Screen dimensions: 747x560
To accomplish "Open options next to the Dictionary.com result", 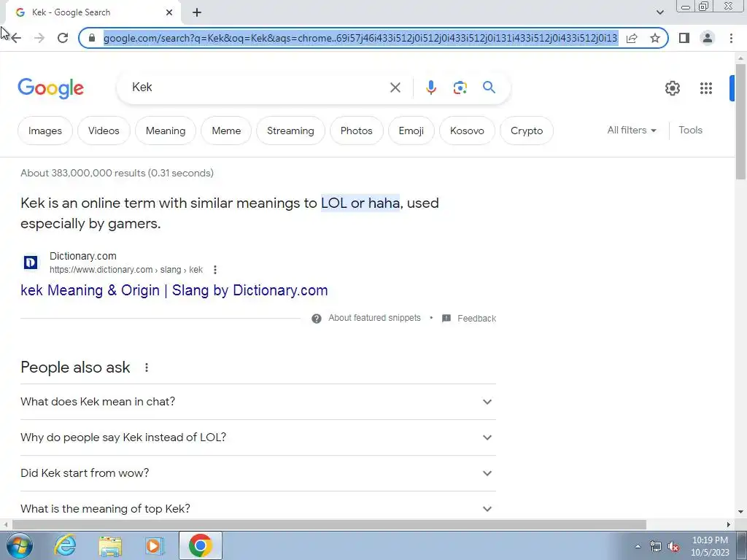I will [x=215, y=270].
